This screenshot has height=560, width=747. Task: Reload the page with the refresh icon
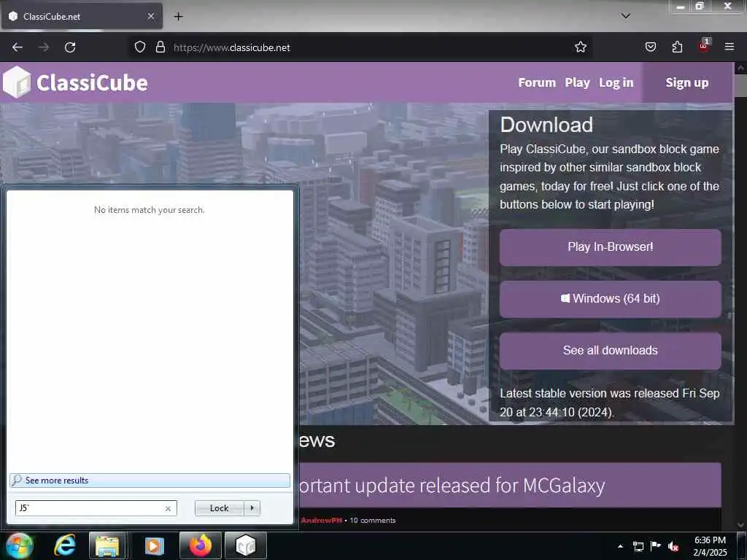tap(70, 47)
